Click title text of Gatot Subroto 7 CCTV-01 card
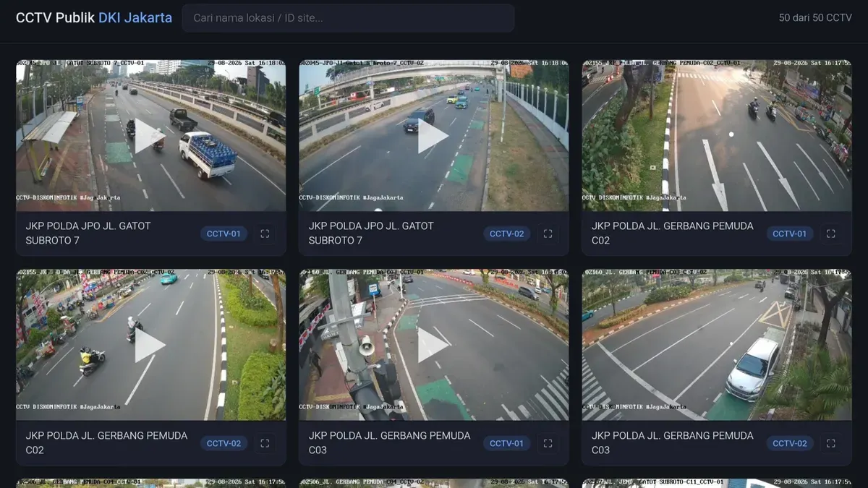The image size is (868, 488). (x=88, y=233)
